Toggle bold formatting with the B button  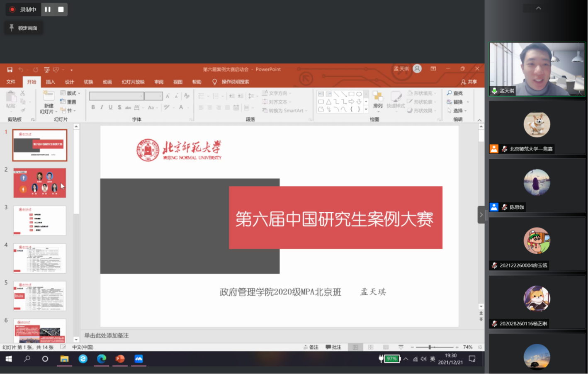tap(93, 107)
